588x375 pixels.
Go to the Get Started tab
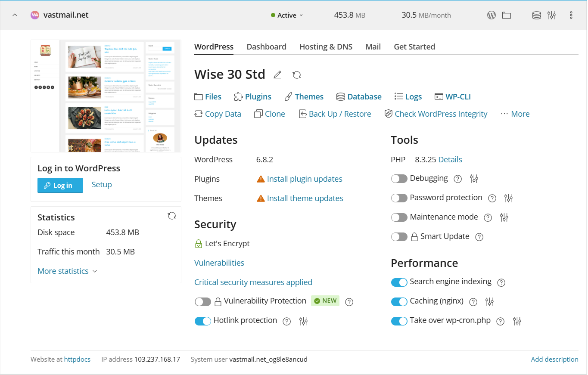[x=414, y=47]
